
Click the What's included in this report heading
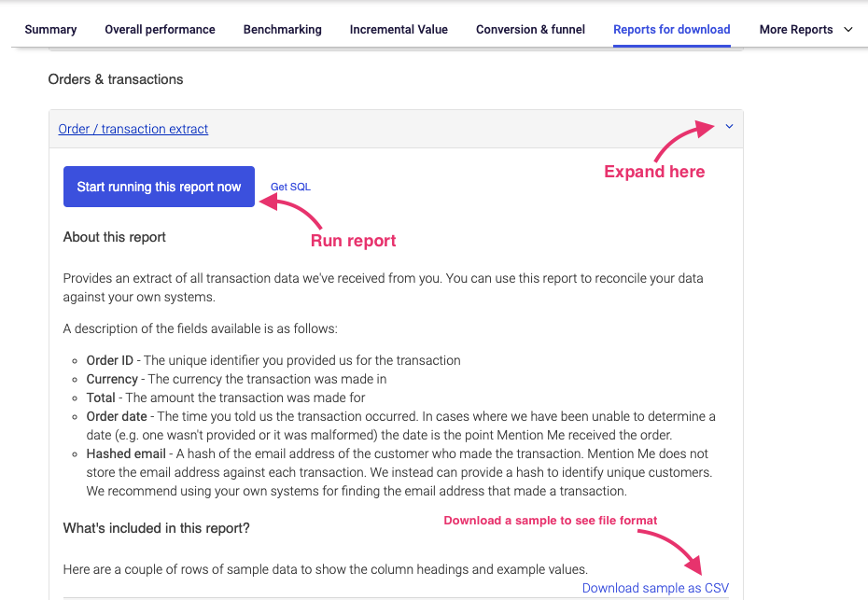[156, 528]
